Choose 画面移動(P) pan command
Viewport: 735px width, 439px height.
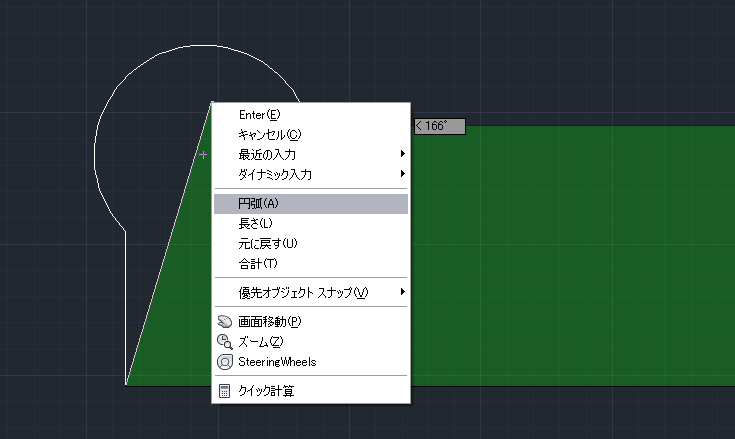[311, 322]
